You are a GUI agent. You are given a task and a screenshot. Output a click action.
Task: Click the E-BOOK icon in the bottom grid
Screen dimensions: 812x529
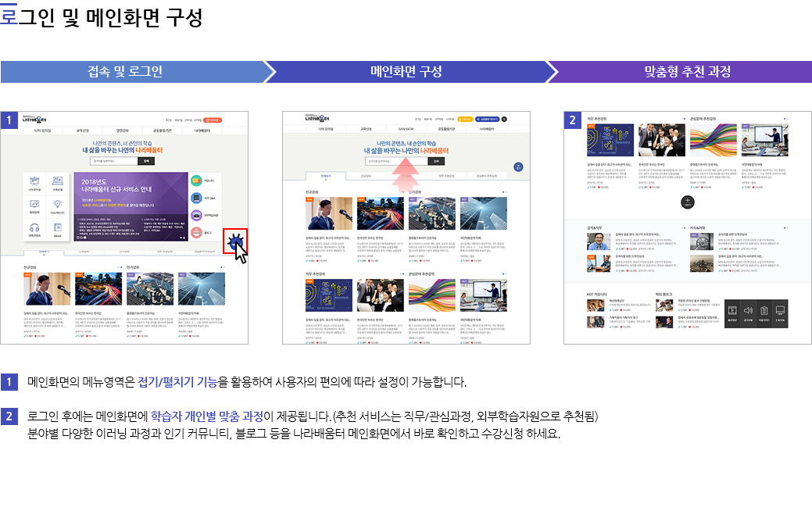(x=781, y=310)
